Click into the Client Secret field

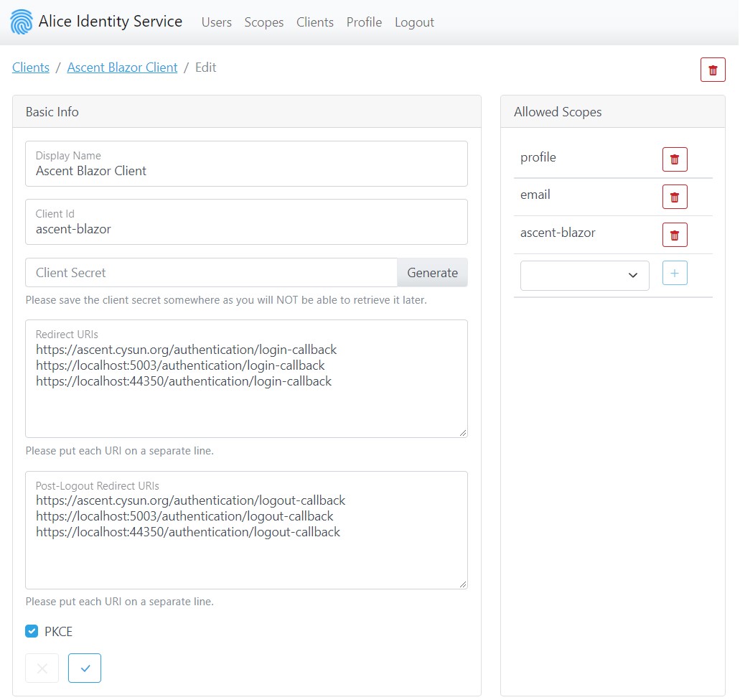point(211,273)
